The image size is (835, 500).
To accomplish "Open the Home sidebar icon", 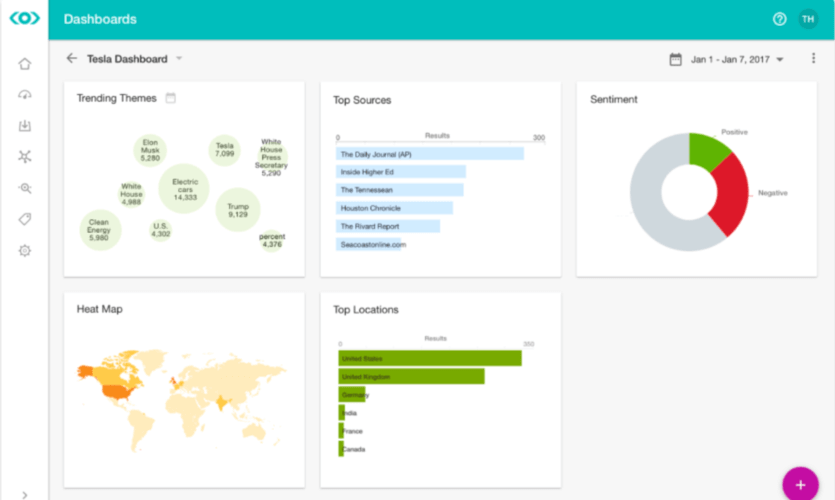I will pos(24,64).
